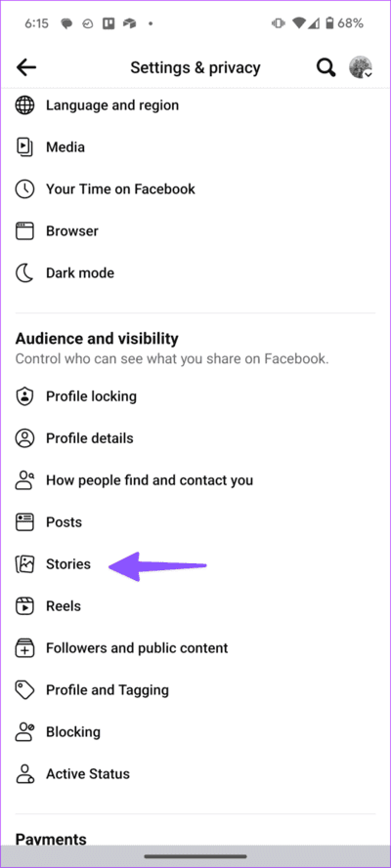Viewport: 391px width, 868px height.
Task: Open Dark mode option
Action: click(195, 273)
